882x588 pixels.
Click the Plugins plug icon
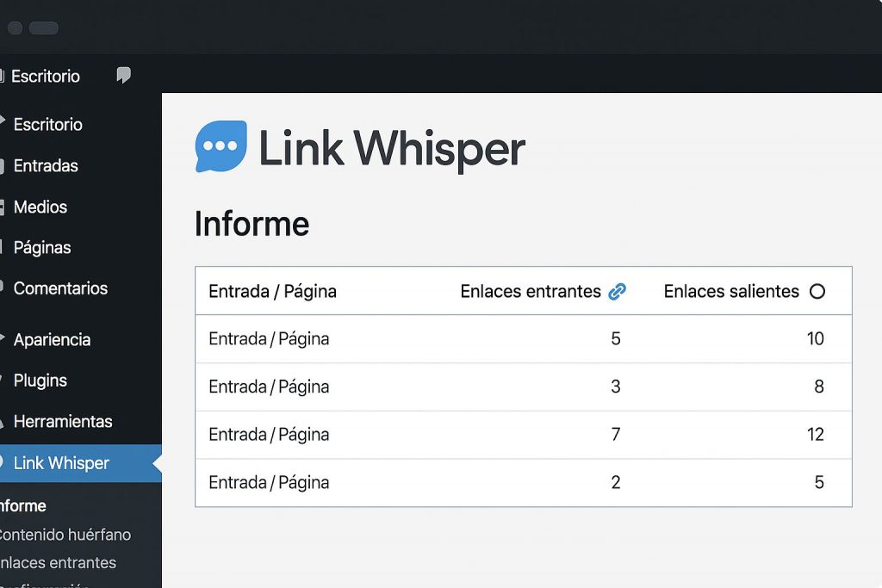3,380
